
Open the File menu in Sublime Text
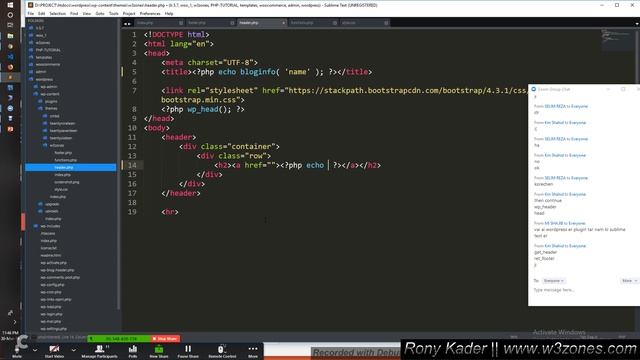[x=31, y=13]
